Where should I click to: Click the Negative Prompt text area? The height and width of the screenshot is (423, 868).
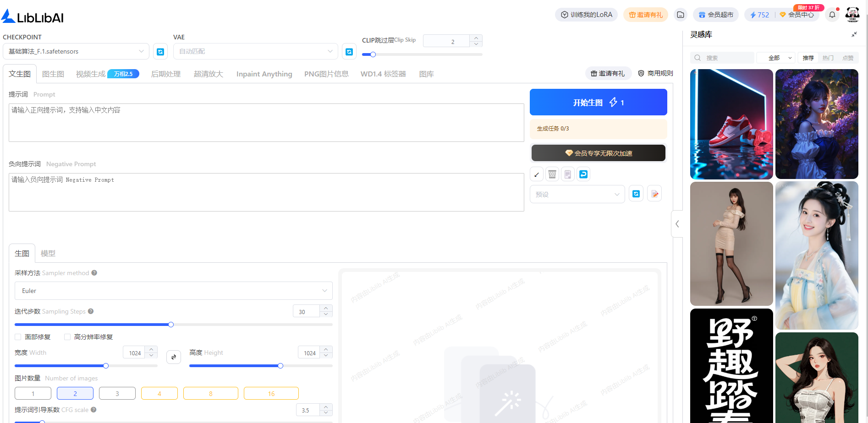(266, 192)
